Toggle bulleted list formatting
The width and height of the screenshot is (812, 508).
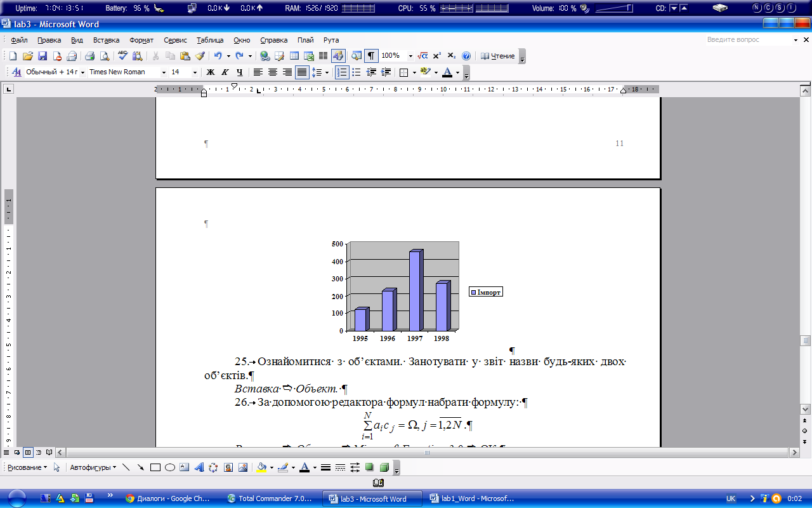click(x=357, y=72)
